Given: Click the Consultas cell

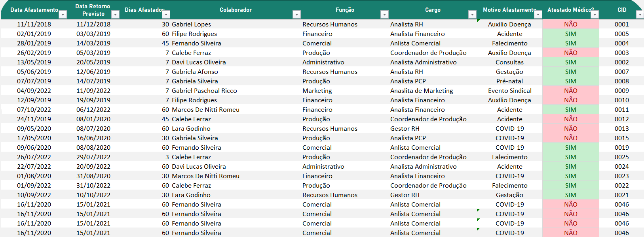Looking at the screenshot, I should coord(509,62).
